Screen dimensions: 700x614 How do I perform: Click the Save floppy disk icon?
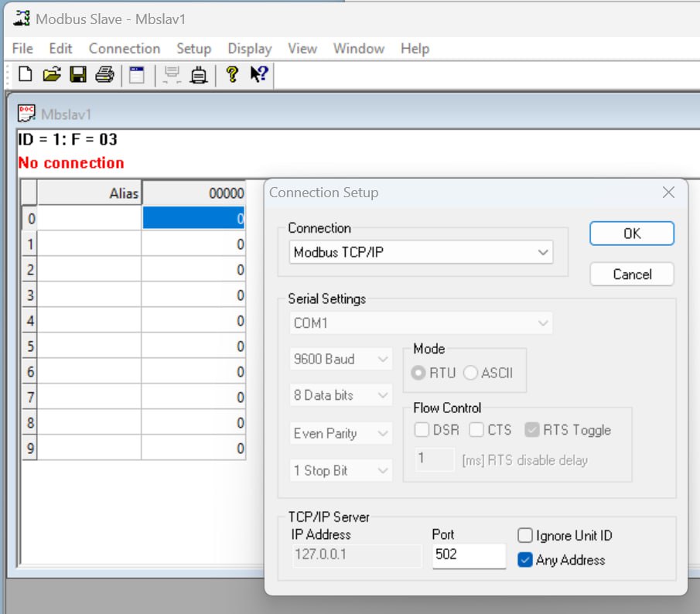click(x=78, y=74)
